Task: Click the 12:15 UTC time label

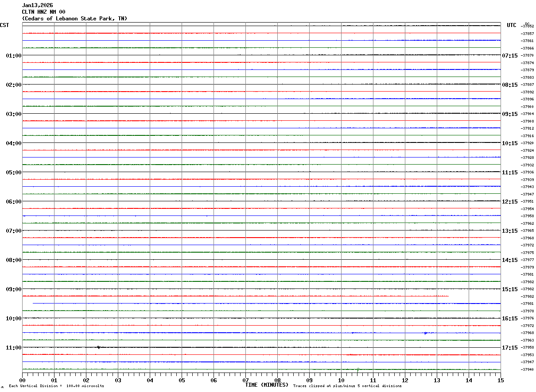Action: click(510, 202)
